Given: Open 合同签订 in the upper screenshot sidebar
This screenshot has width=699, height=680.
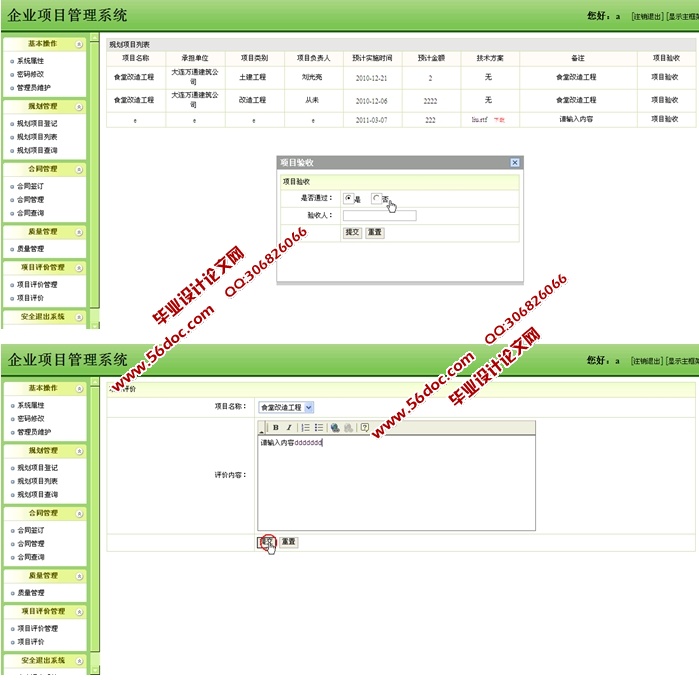Looking at the screenshot, I should [x=30, y=186].
